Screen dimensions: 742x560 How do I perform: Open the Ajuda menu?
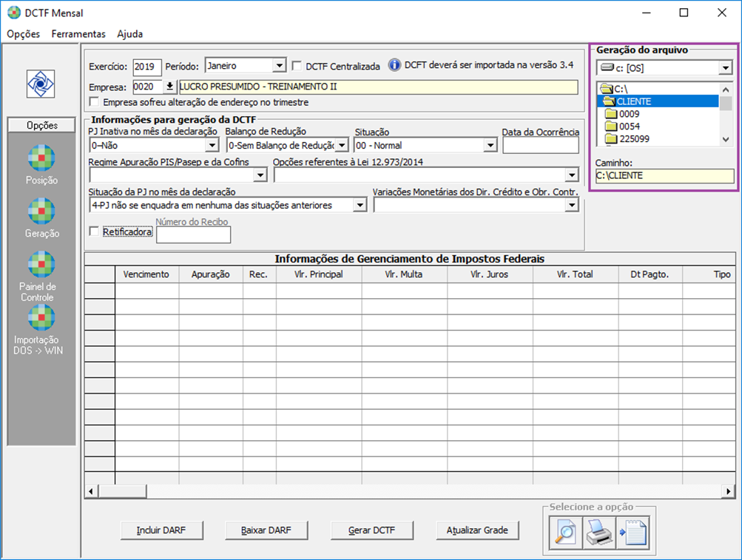coord(129,34)
